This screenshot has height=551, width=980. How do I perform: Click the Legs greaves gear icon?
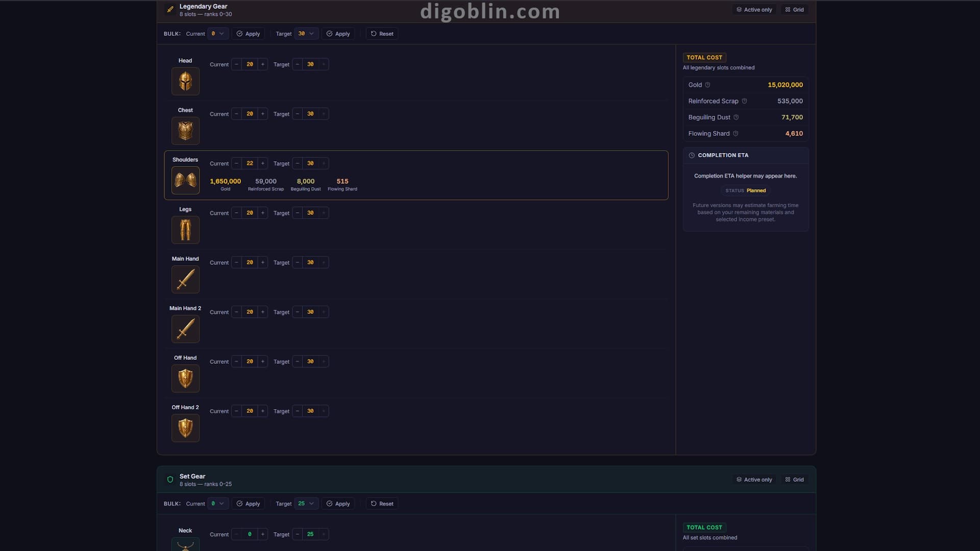point(185,230)
